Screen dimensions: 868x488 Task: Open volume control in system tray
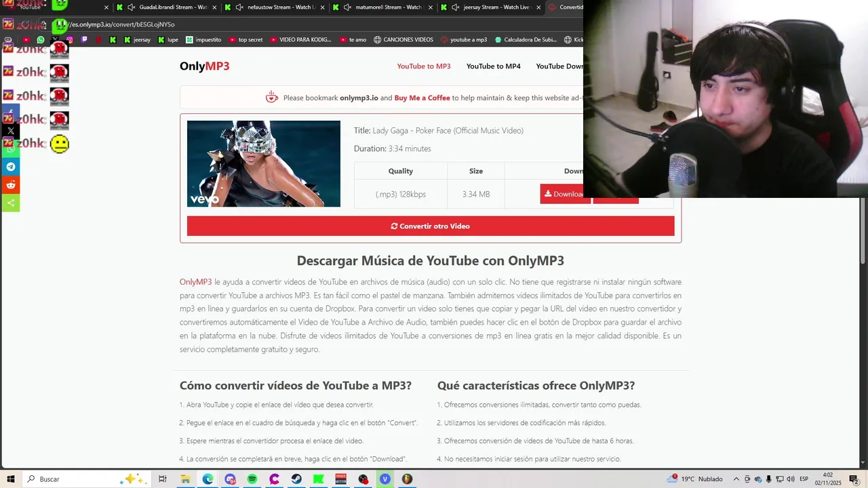point(791,479)
